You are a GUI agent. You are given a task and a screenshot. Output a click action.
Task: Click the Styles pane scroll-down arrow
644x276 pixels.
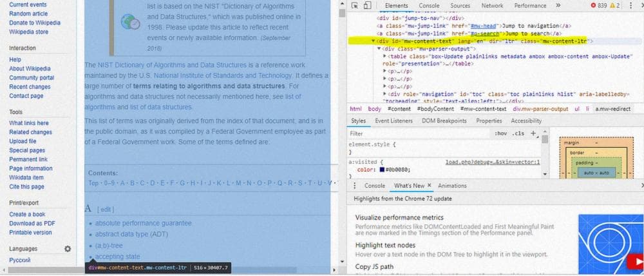coord(545,174)
